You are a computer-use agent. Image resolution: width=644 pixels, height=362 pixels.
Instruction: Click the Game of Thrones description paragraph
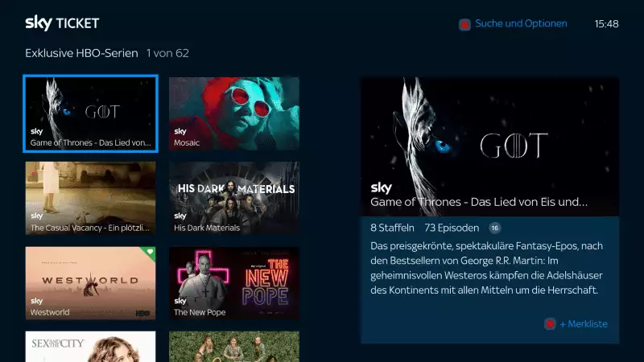click(487, 268)
